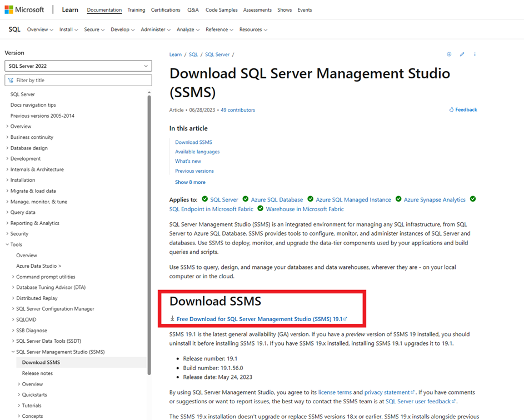Go to the Certifications tab
524x420 pixels.
(x=166, y=10)
